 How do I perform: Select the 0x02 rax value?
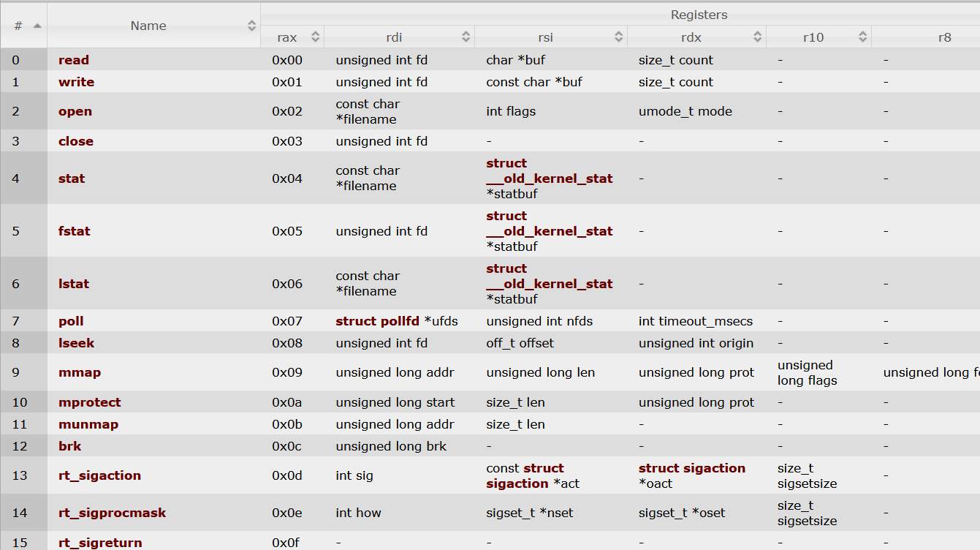[x=287, y=111]
